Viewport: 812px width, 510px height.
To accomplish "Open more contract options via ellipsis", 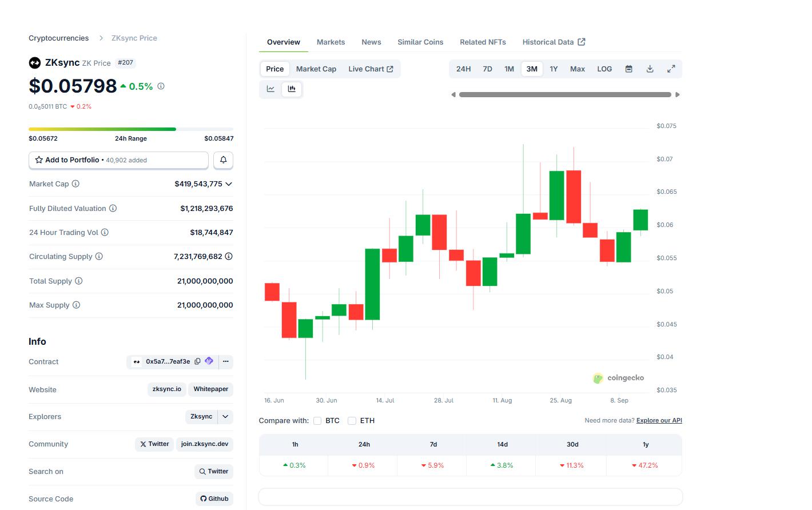I will click(226, 361).
